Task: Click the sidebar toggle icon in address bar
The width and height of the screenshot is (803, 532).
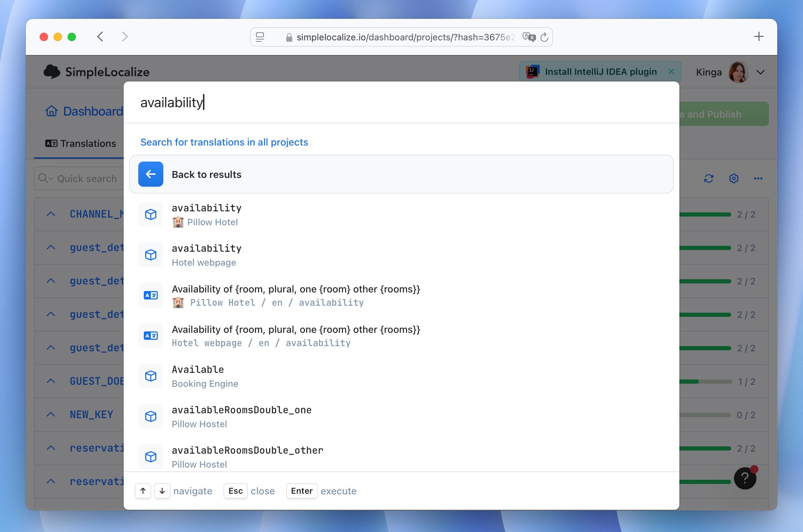Action: pyautogui.click(x=260, y=37)
